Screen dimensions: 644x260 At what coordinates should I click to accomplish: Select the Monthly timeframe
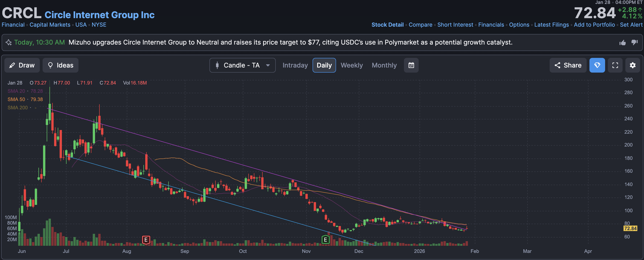click(x=384, y=65)
